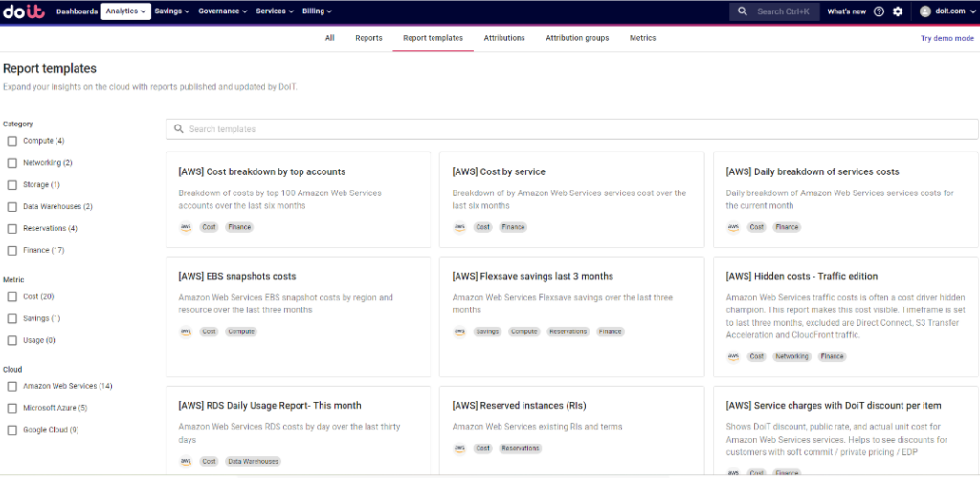Click the DoiT logo icon
This screenshot has width=980, height=478.
[24, 11]
